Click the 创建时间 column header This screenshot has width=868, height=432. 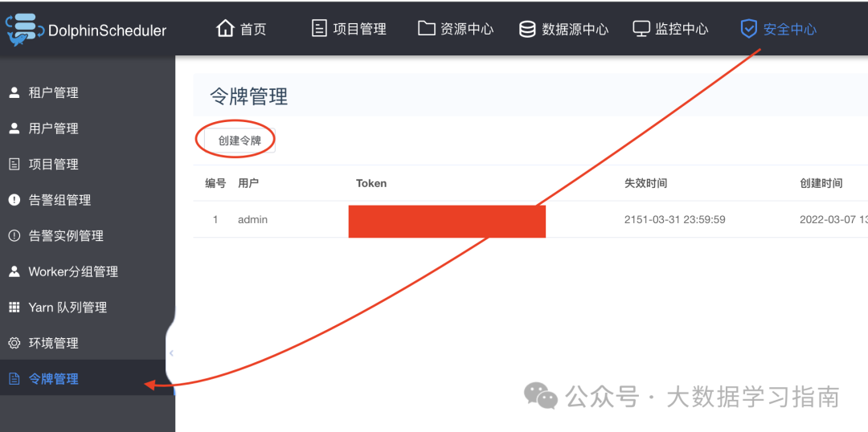pyautogui.click(x=821, y=183)
